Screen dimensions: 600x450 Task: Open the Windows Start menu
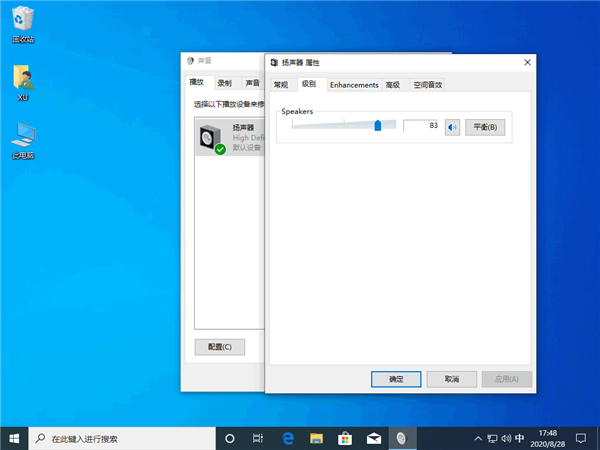pos(14,438)
